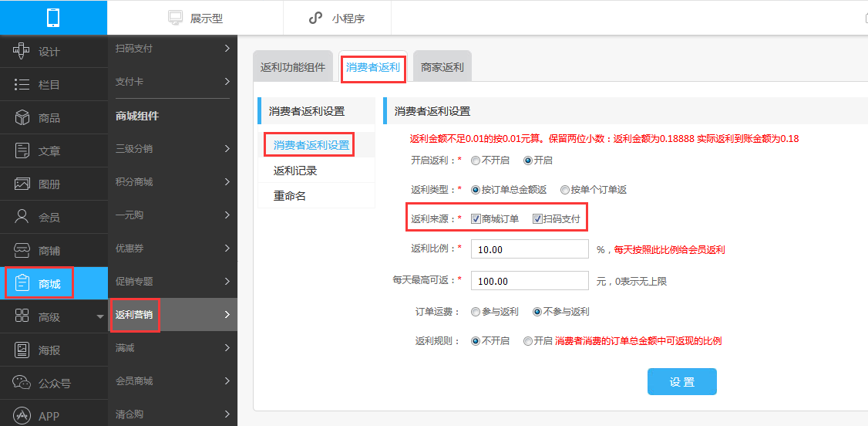
Task: Select 不开启 for 开启返利
Action: point(475,161)
